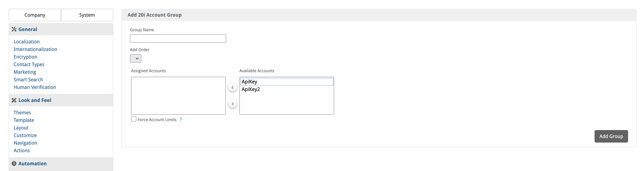The height and width of the screenshot is (171, 644).
Task: Expand the Automation section header
Action: (x=61, y=163)
